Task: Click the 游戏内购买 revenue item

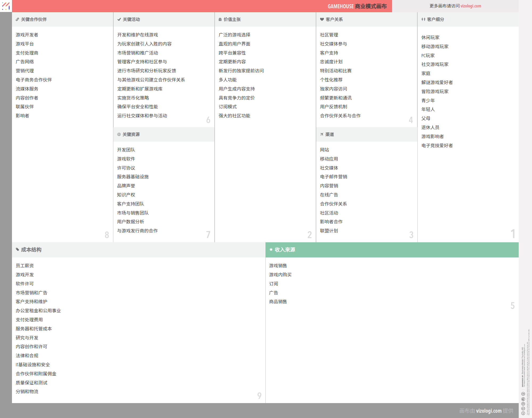Action: click(x=280, y=275)
